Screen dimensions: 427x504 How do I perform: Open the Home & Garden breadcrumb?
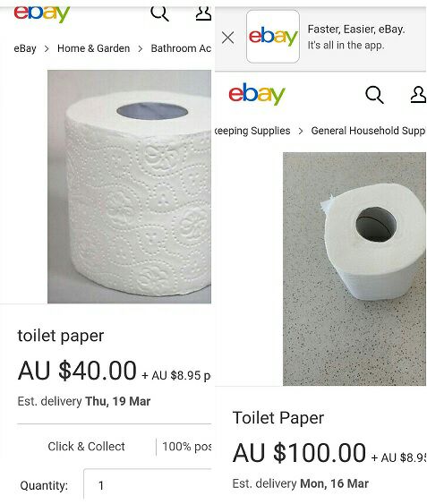pyautogui.click(x=94, y=48)
